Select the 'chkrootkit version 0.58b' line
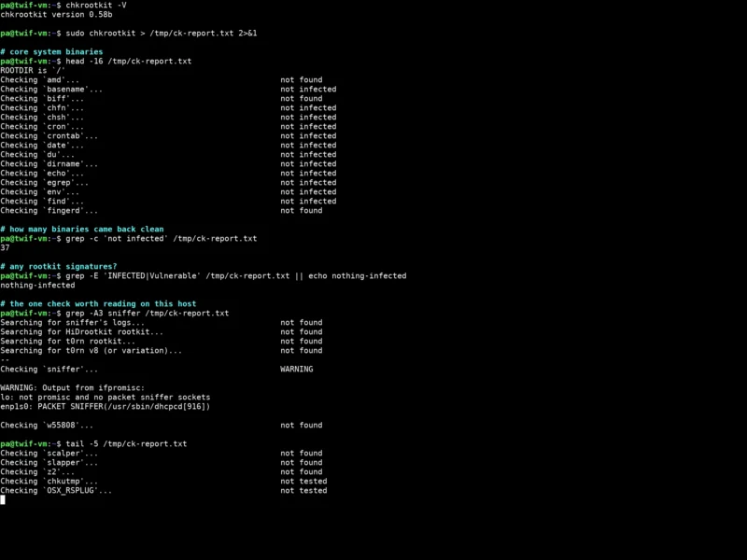 click(x=56, y=15)
